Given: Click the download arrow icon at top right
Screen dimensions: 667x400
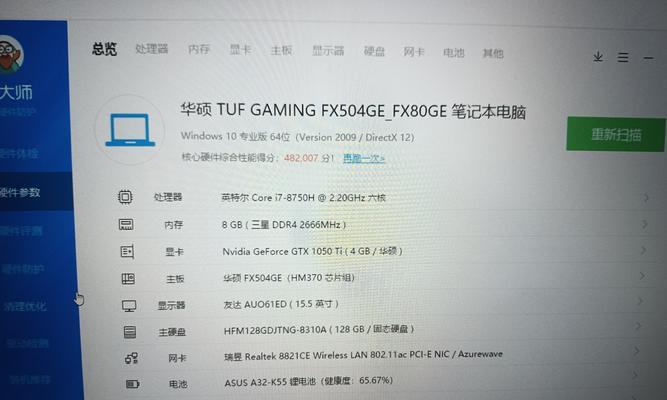Looking at the screenshot, I should [598, 57].
